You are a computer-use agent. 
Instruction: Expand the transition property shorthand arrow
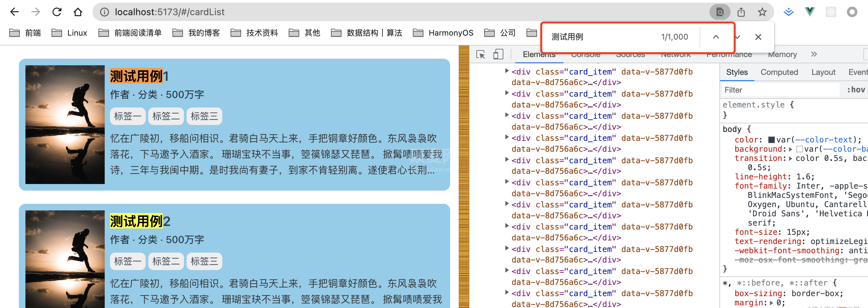click(790, 158)
